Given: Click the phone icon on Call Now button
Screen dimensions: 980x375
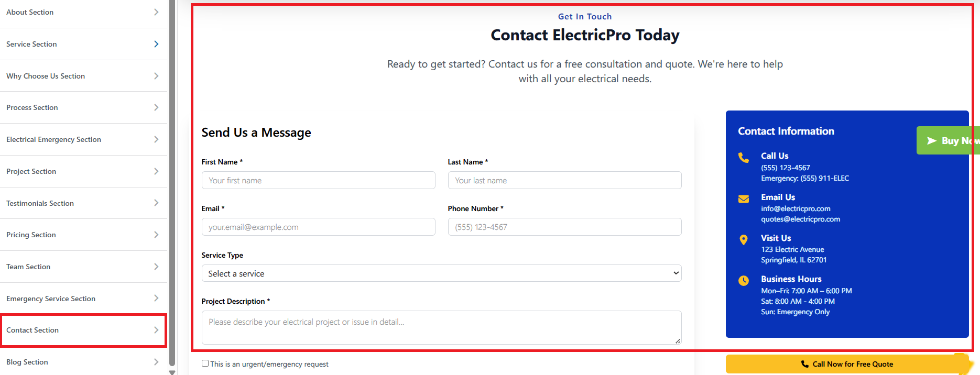Looking at the screenshot, I should click(804, 364).
